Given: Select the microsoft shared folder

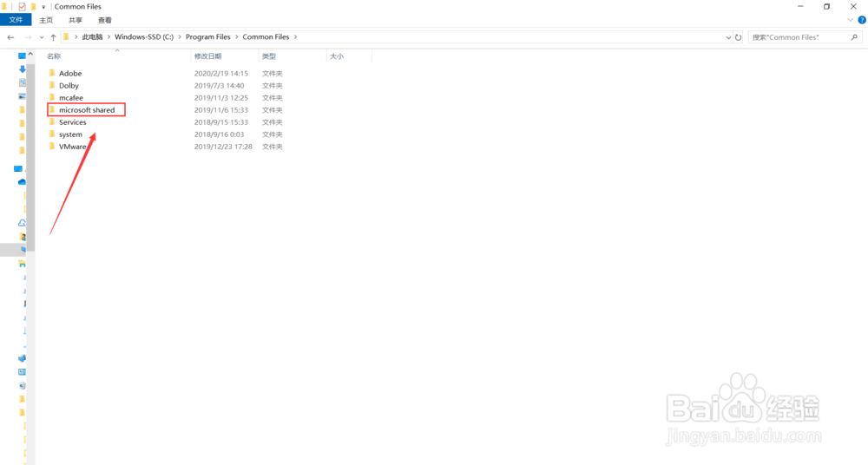Looking at the screenshot, I should click(x=87, y=109).
